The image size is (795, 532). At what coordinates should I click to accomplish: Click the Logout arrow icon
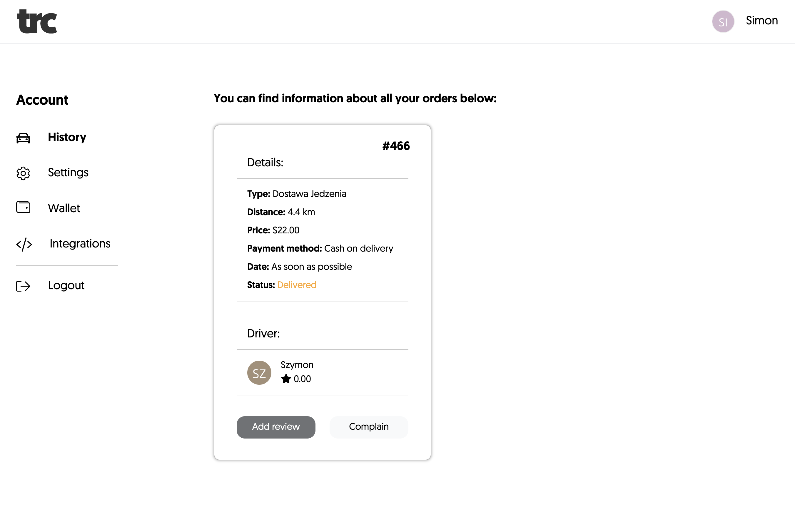(23, 286)
